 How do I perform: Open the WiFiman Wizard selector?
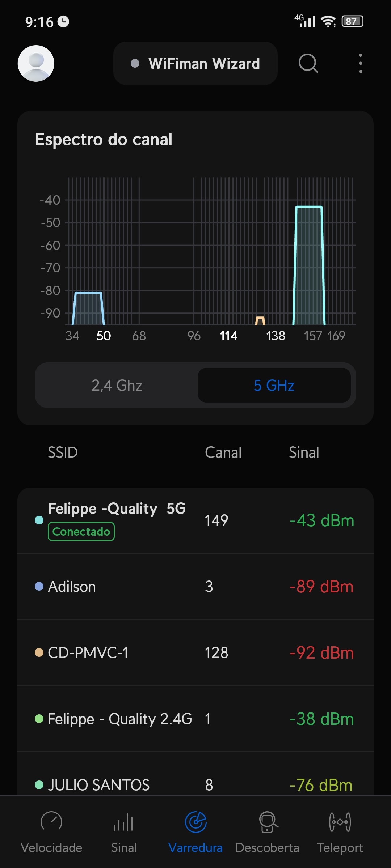pos(195,63)
